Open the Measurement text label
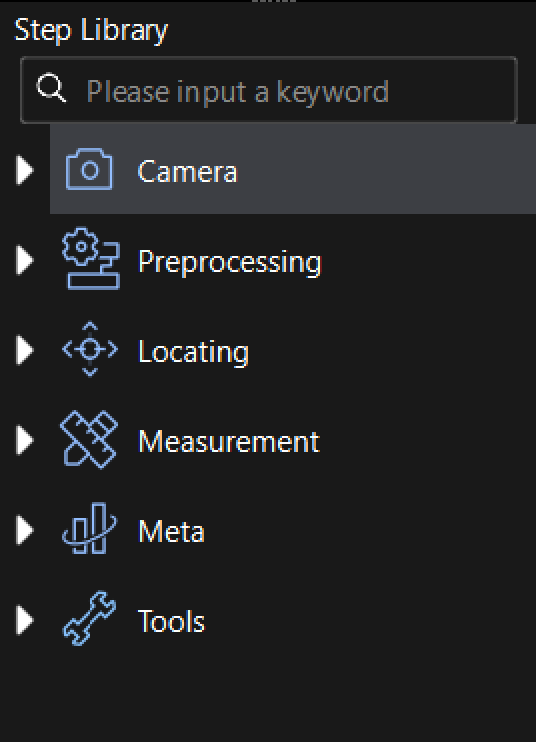Viewport: 536px width, 742px height. click(229, 442)
